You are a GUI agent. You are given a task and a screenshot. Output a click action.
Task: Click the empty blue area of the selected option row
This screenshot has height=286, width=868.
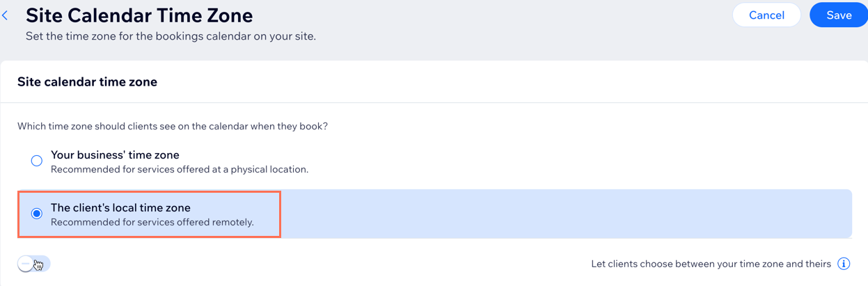pos(557,214)
